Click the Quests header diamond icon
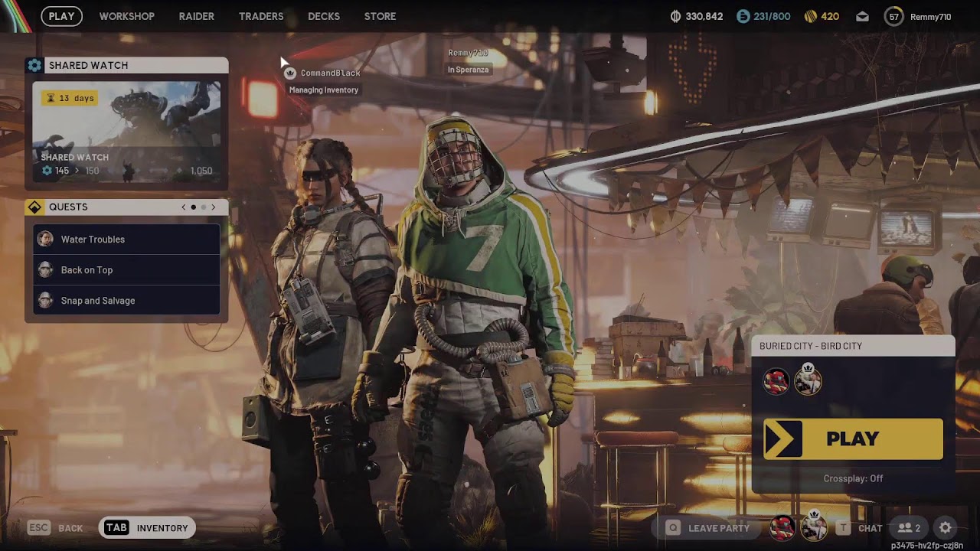980x551 pixels. pyautogui.click(x=34, y=207)
